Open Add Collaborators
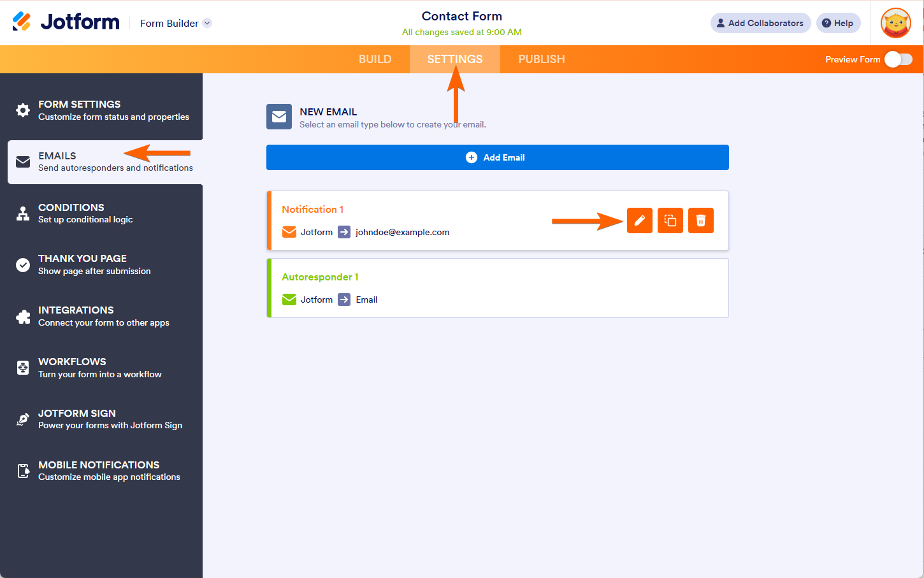The height and width of the screenshot is (578, 924). (x=760, y=23)
